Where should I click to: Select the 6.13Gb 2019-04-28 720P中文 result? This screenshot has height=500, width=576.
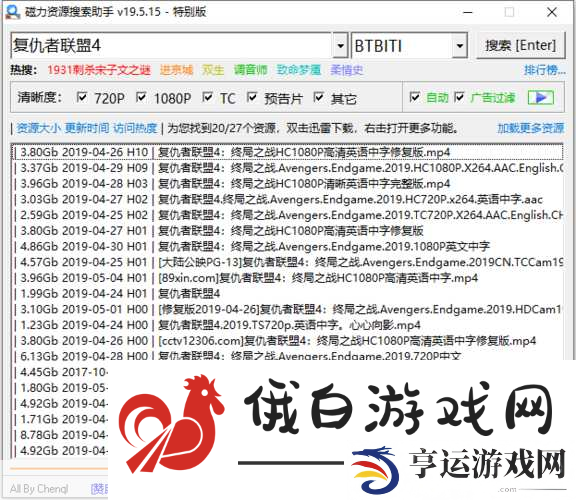pos(288,355)
